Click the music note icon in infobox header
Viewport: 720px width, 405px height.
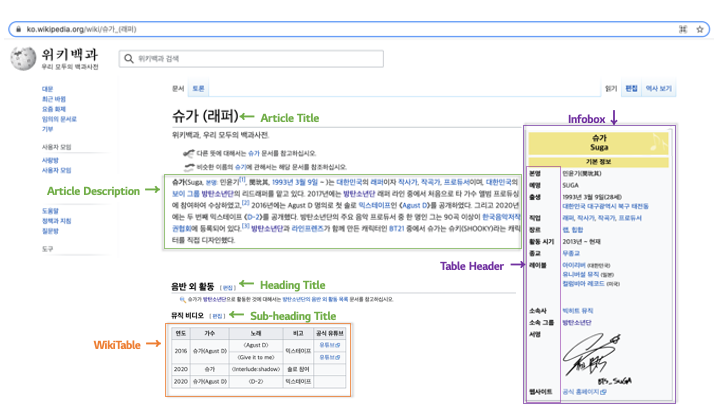(658, 143)
